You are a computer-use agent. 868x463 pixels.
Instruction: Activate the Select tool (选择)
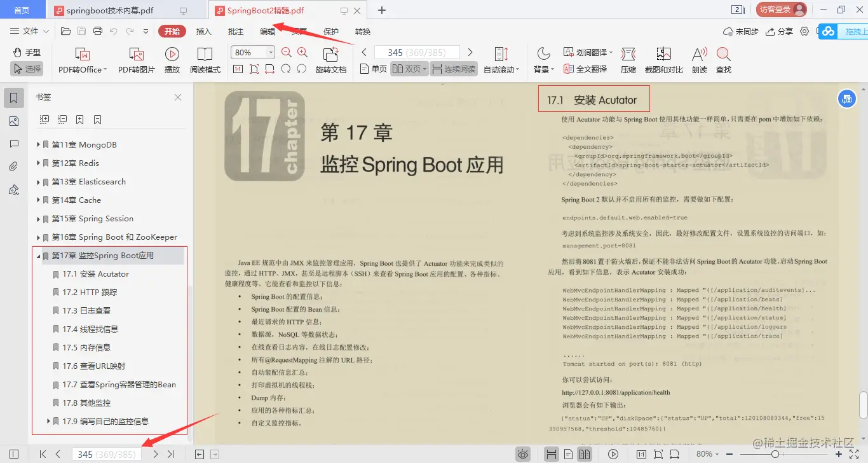pos(27,69)
